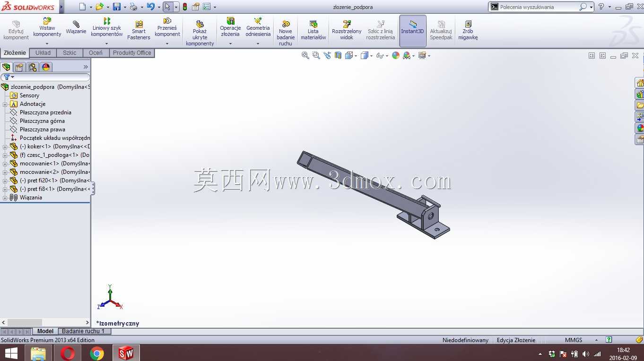
Task: Click the Operacje złożenia tool
Action: [x=230, y=28]
